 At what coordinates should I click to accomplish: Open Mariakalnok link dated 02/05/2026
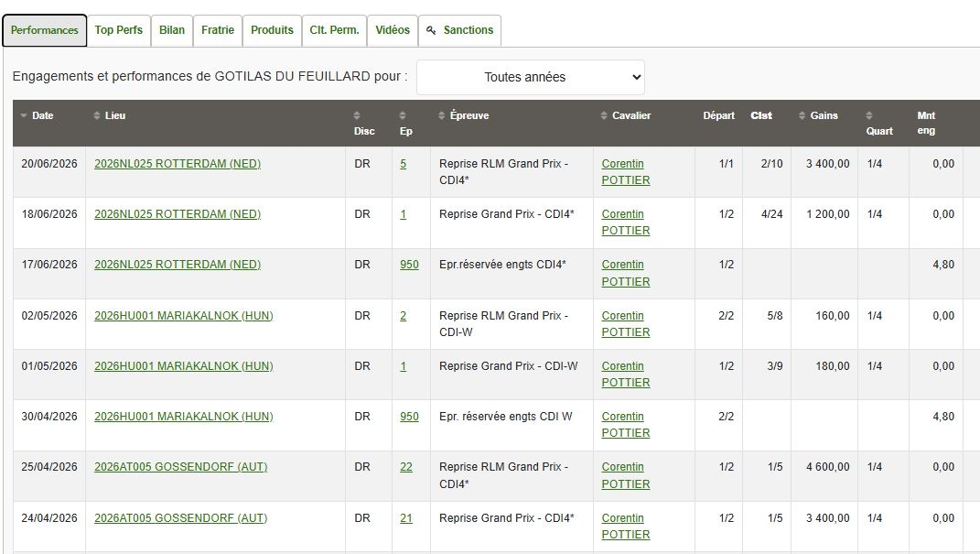[x=184, y=316]
